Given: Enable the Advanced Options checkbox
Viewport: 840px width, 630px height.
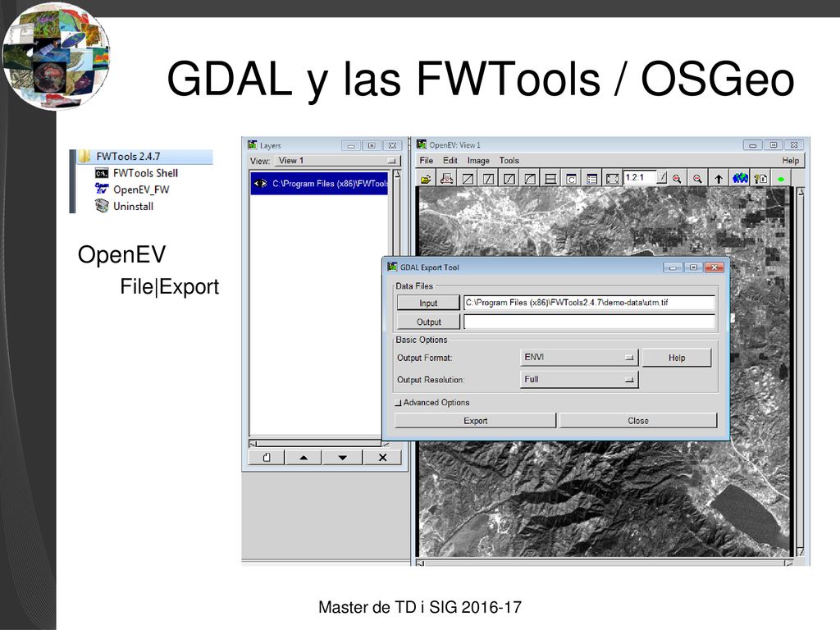Looking at the screenshot, I should pos(398,403).
